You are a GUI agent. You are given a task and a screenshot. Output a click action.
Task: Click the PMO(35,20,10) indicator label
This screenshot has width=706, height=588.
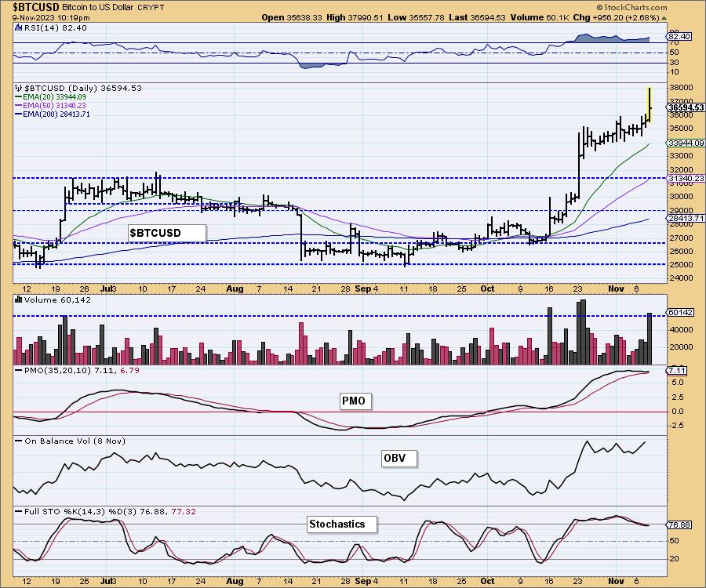tap(81, 370)
